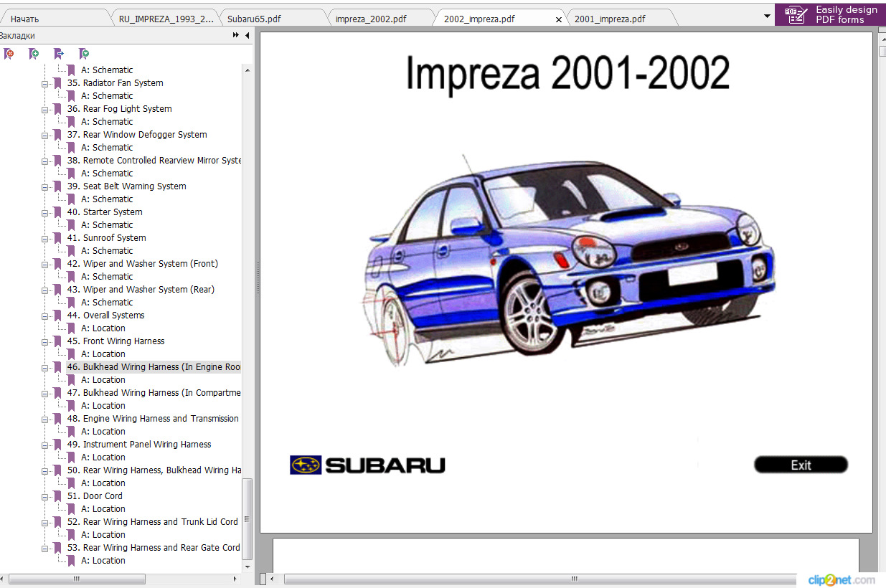The height and width of the screenshot is (588, 886).
Task: Click the Exit button on the page
Action: click(801, 465)
